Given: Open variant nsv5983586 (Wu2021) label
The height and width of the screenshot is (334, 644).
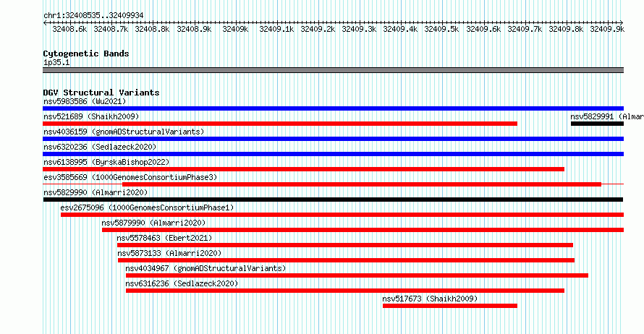Looking at the screenshot, I should pyautogui.click(x=85, y=101).
